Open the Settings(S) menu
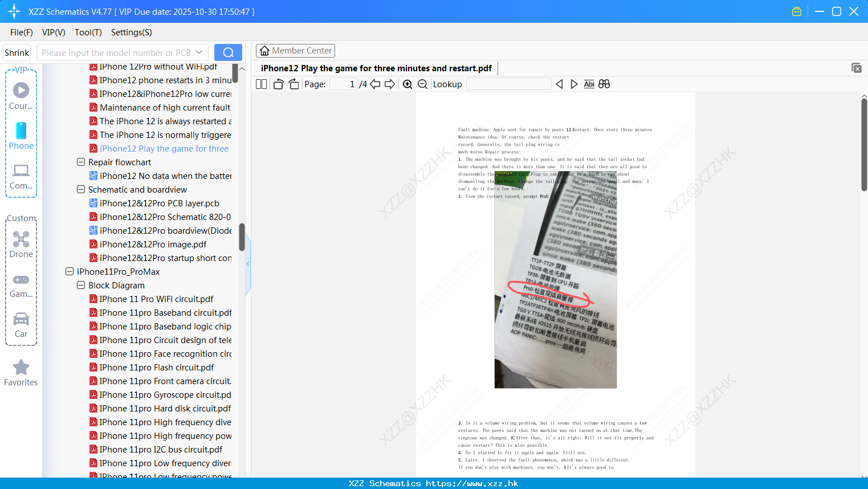 point(132,32)
